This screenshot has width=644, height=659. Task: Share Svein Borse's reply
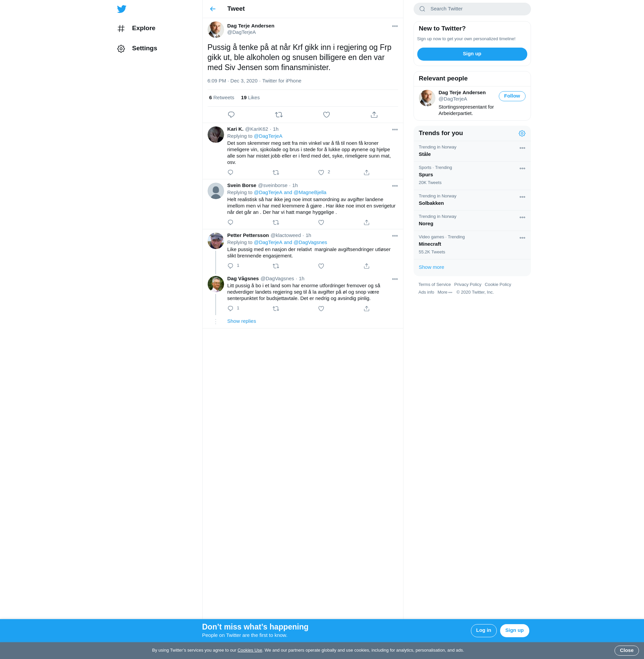point(367,222)
